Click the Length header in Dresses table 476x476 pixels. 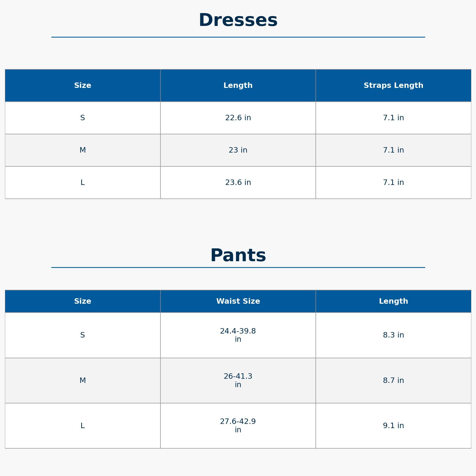[238, 85]
